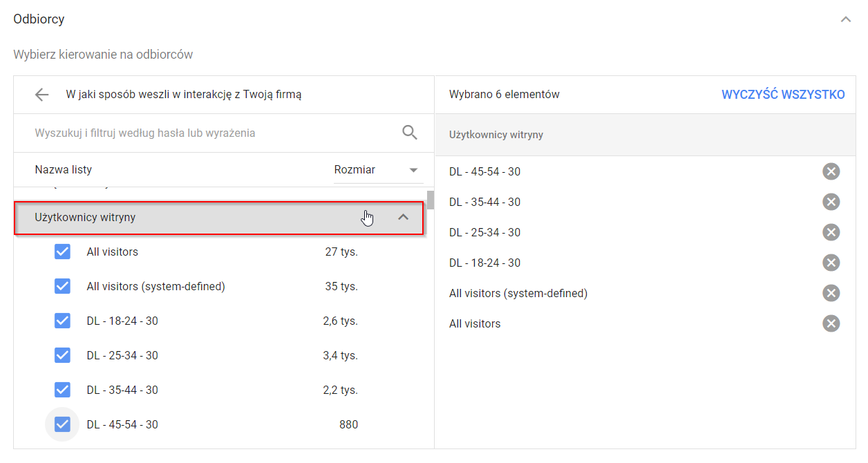Viewport: 868px width, 463px height.
Task: Click the 880 size value
Action: pos(348,424)
